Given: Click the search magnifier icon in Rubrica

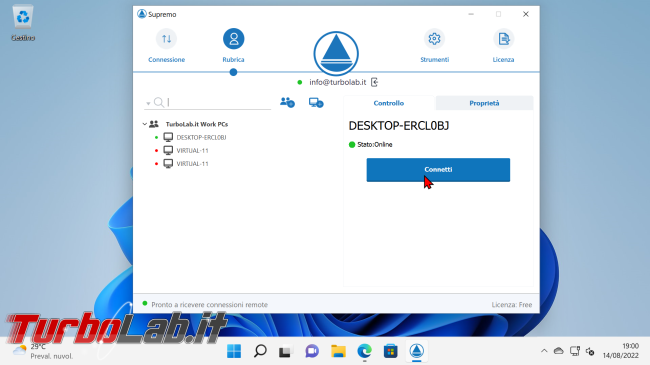Looking at the screenshot, I should point(158,102).
